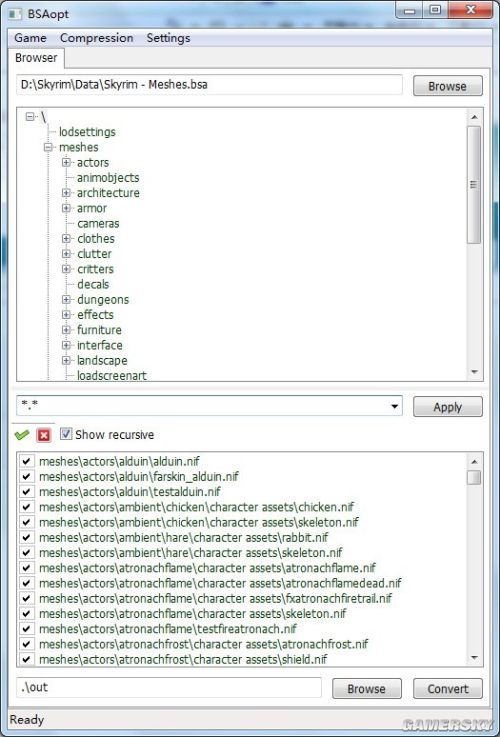Uncheck chicken.nif file checkbox

[26, 507]
